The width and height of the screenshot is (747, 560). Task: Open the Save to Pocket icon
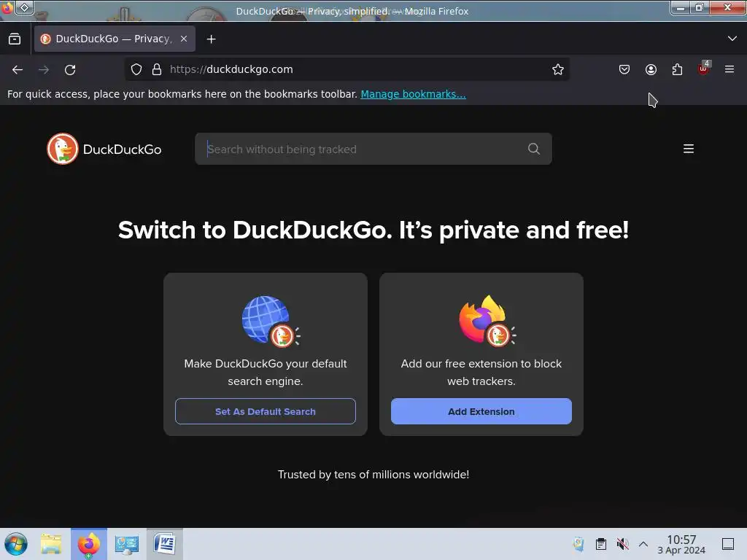click(x=624, y=69)
